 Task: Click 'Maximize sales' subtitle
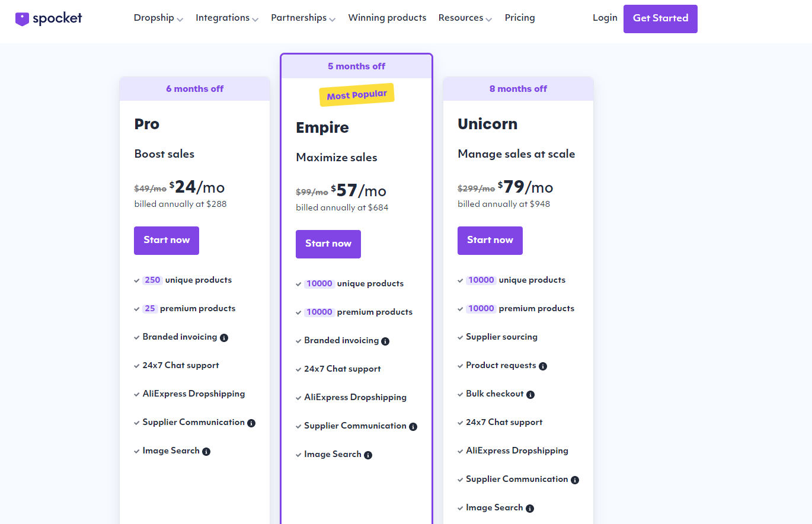337,158
